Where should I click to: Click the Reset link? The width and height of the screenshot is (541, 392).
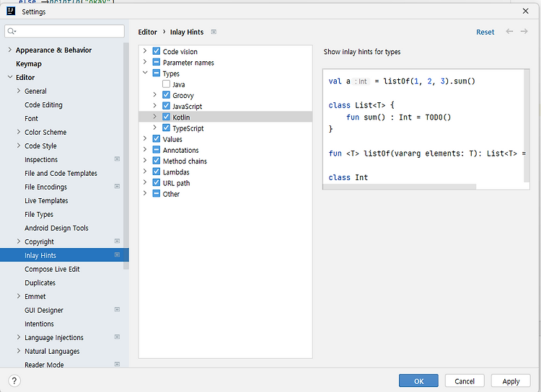pyautogui.click(x=485, y=32)
